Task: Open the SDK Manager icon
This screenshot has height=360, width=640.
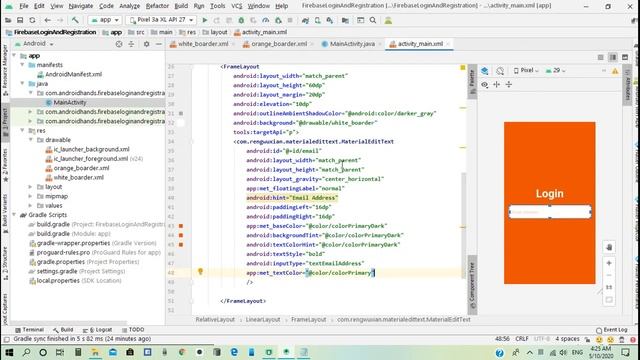Action: [330, 20]
